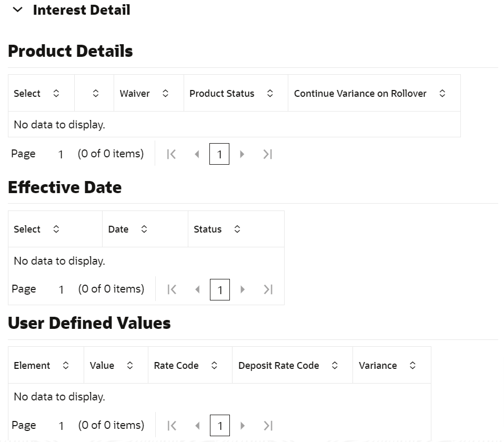Sort by Continue Variance on Rollover
This screenshot has width=504, height=442.
(x=442, y=93)
